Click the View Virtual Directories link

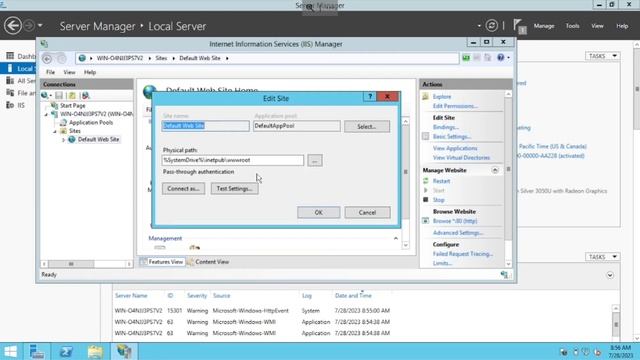(461, 158)
